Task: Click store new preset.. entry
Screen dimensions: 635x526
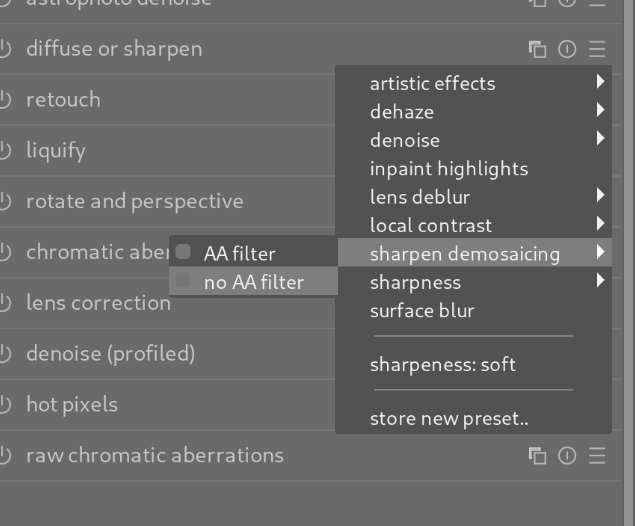Action: pyautogui.click(x=449, y=419)
